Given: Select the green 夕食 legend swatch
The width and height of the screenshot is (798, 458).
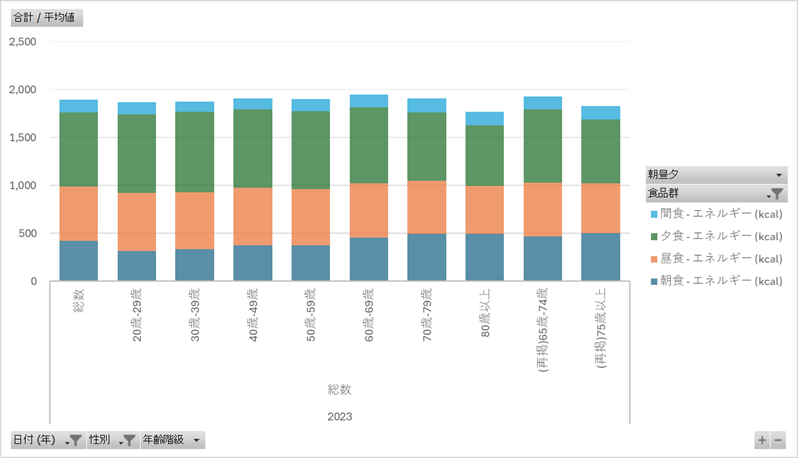Looking at the screenshot, I should [654, 237].
